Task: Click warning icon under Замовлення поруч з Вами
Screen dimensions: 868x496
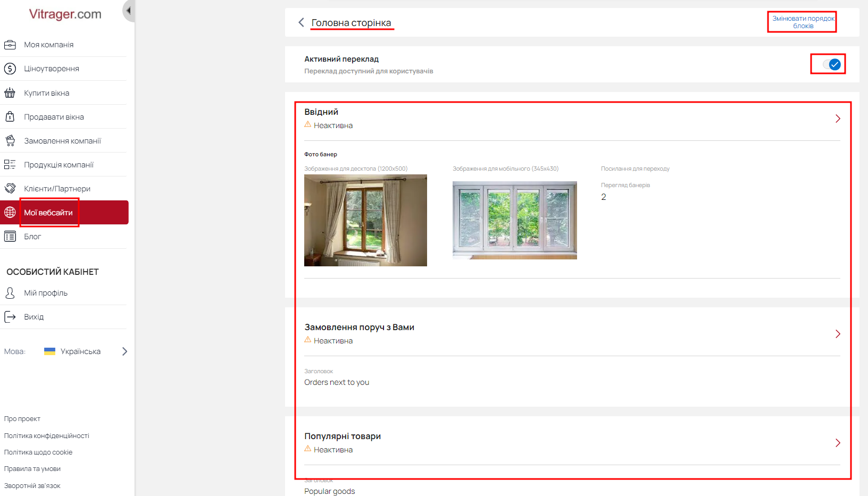Action: 307,340
